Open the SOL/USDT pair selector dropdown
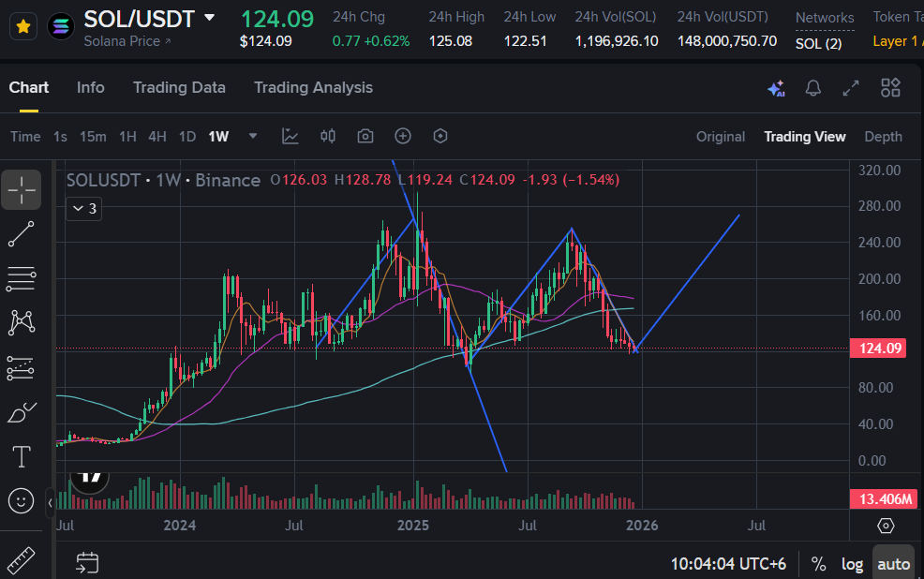This screenshot has height=579, width=924. (209, 18)
